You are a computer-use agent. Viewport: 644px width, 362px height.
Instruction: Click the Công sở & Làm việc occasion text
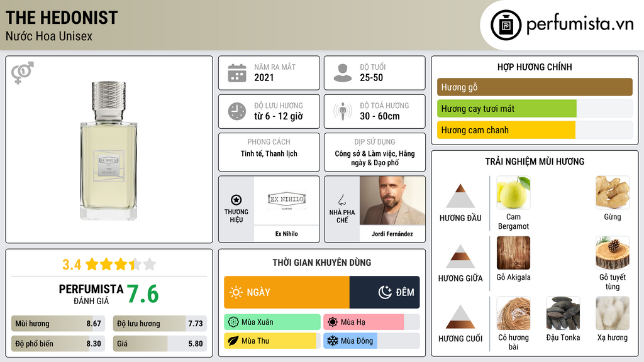pyautogui.click(x=375, y=158)
